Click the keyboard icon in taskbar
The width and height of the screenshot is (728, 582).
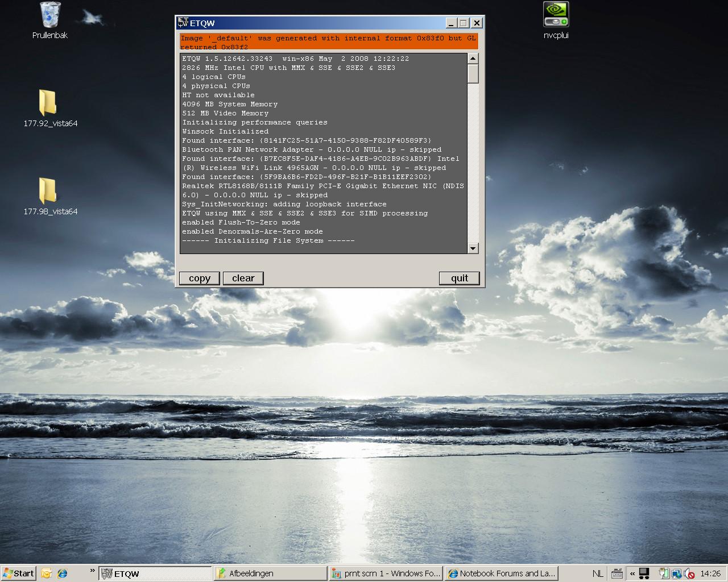point(617,573)
